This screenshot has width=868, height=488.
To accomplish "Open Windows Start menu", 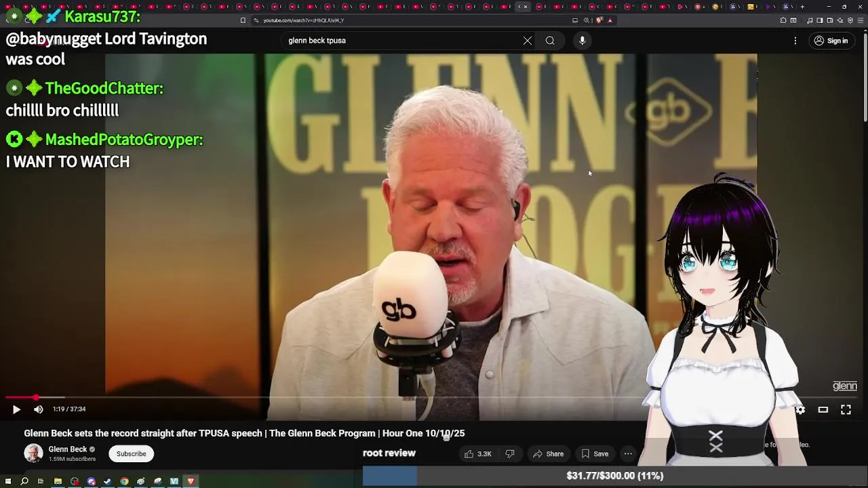I will (x=8, y=481).
